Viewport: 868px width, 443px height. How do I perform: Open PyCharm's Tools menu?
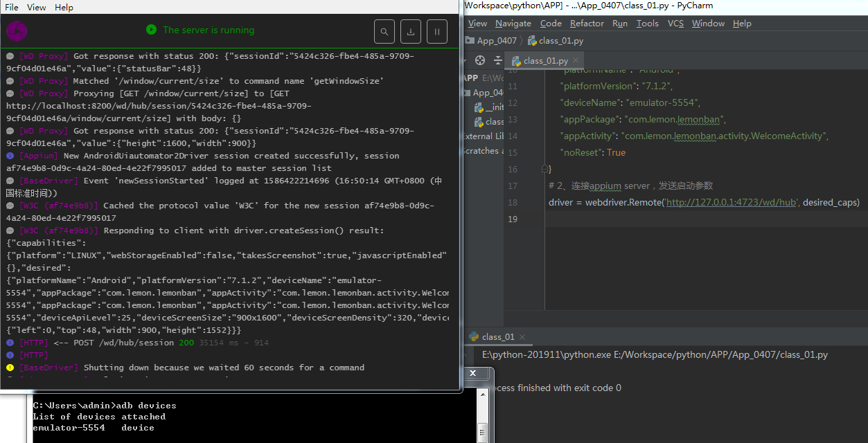[x=648, y=23]
